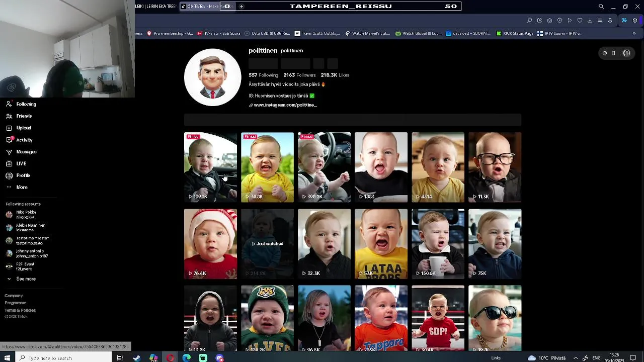The image size is (644, 362).
Task: Click the blue extension icon in toolbar
Action: click(x=624, y=21)
